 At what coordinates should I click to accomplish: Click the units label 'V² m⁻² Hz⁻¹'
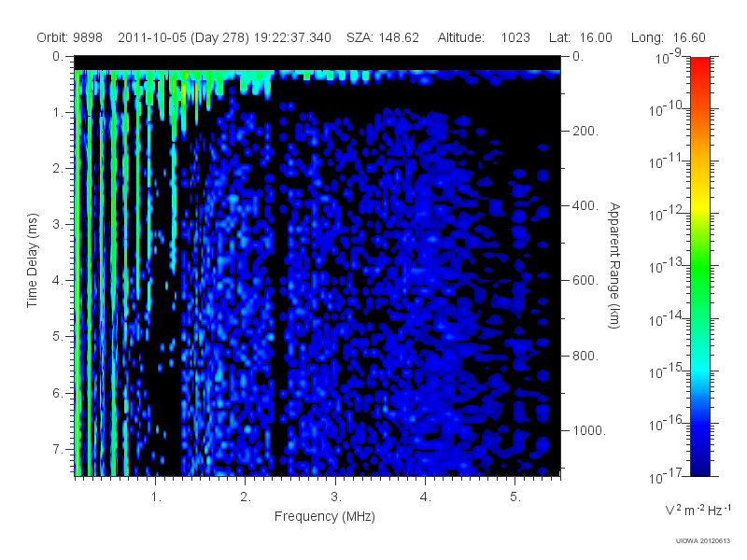click(698, 510)
